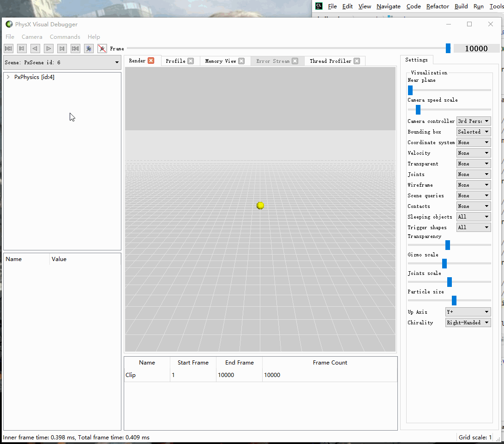Open the Transparent dropdown
The height and width of the screenshot is (444, 504).
point(474,164)
